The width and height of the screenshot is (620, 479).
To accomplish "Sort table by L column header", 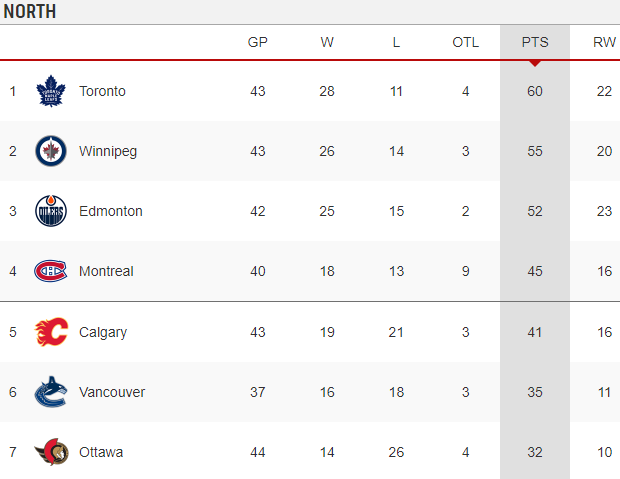I will (x=396, y=42).
